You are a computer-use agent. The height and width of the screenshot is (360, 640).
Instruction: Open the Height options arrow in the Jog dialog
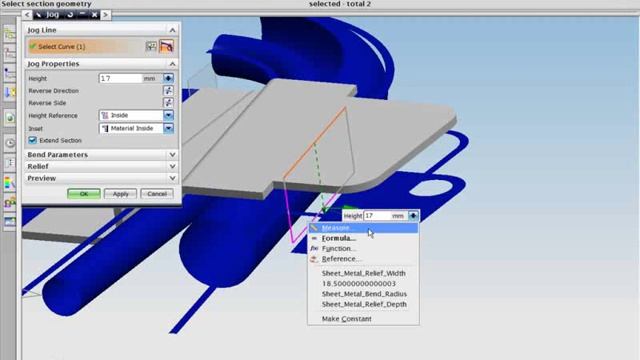click(x=168, y=78)
